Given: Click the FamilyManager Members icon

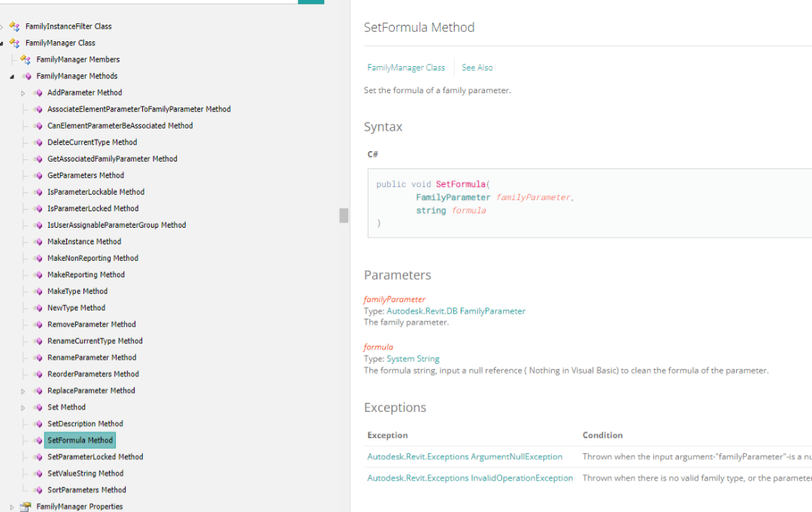Looking at the screenshot, I should 26,59.
